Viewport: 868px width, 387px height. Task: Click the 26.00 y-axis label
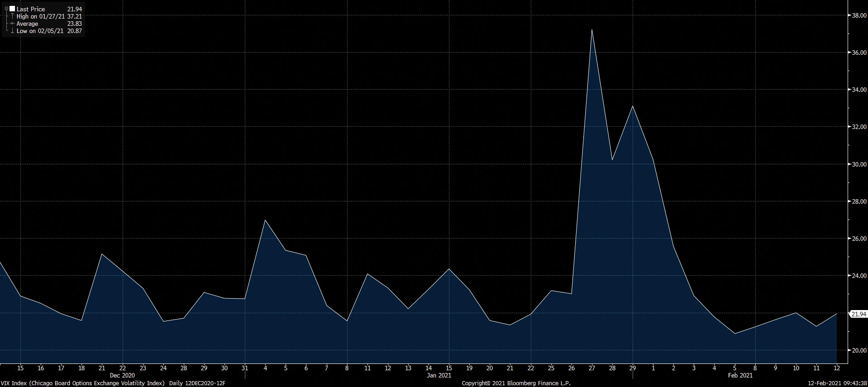click(859, 239)
